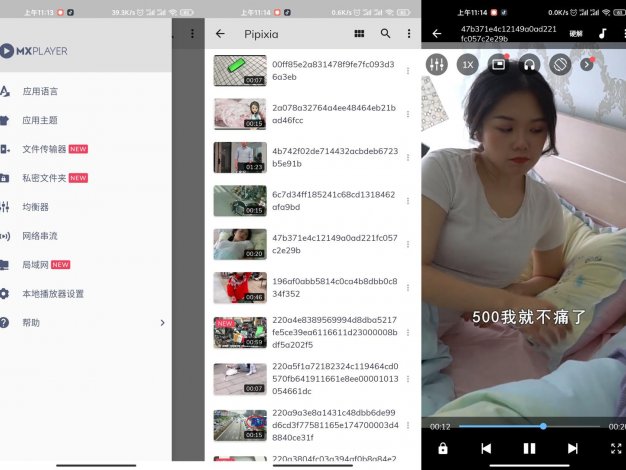Switch Pipixia list to grid view

[x=359, y=34]
